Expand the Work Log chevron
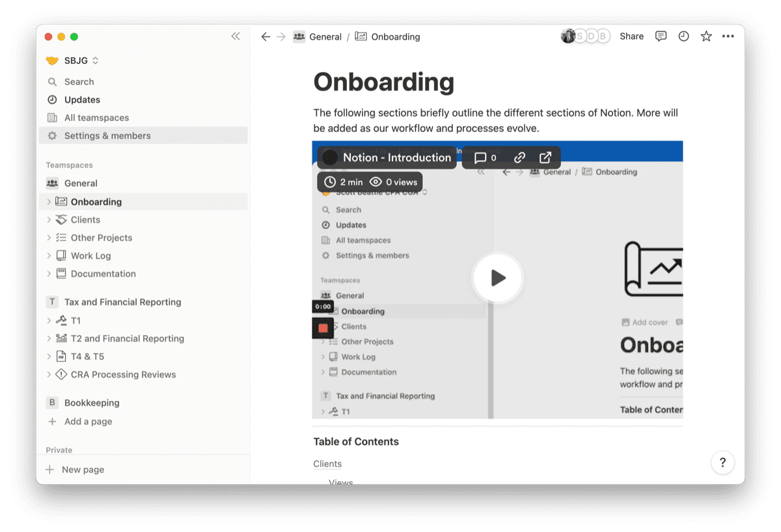 pyautogui.click(x=49, y=256)
